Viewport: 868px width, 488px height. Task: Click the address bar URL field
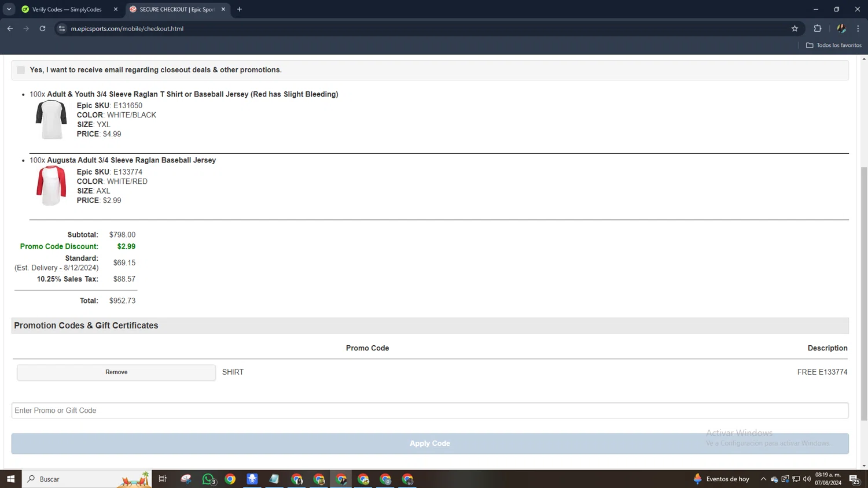(x=428, y=28)
